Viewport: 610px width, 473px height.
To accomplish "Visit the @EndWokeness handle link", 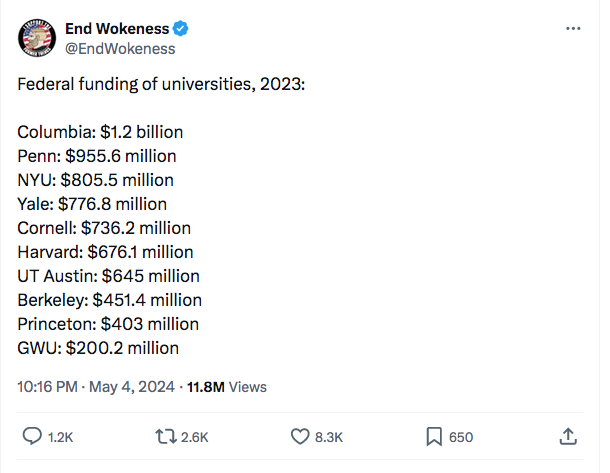I will pyautogui.click(x=120, y=48).
